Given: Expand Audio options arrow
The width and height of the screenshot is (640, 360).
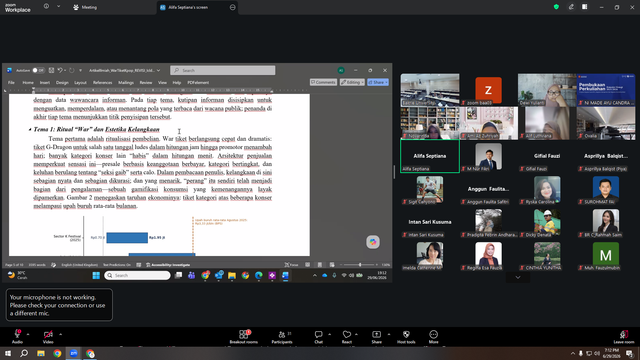Looking at the screenshot, I should click(x=28, y=334).
